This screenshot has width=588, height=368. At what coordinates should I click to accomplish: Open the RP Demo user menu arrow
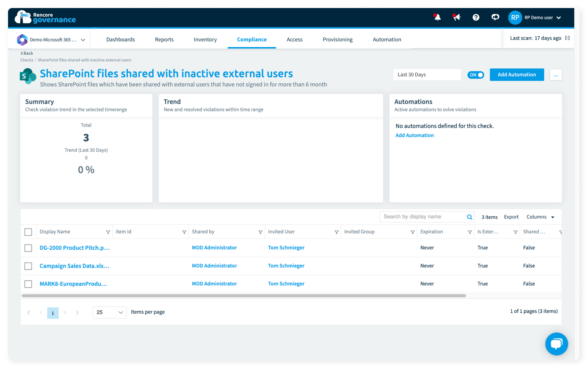pyautogui.click(x=559, y=18)
